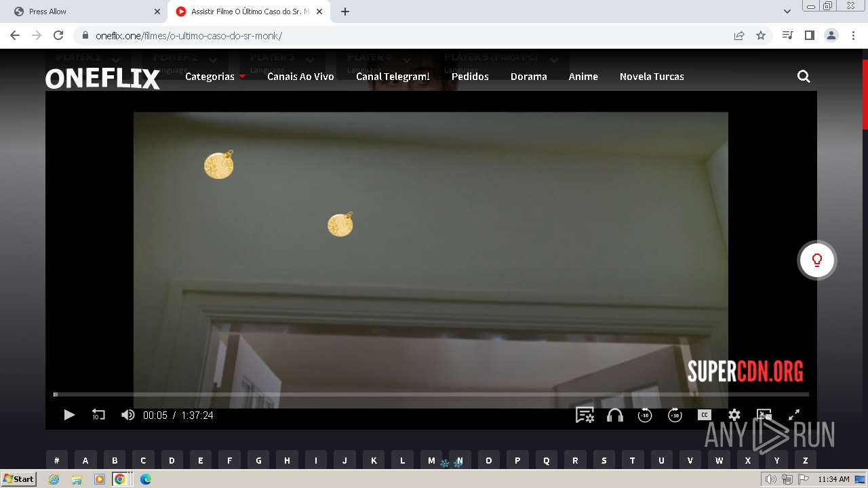Viewport: 868px width, 488px height.
Task: Go to ONEFLIX home logo
Action: [103, 79]
